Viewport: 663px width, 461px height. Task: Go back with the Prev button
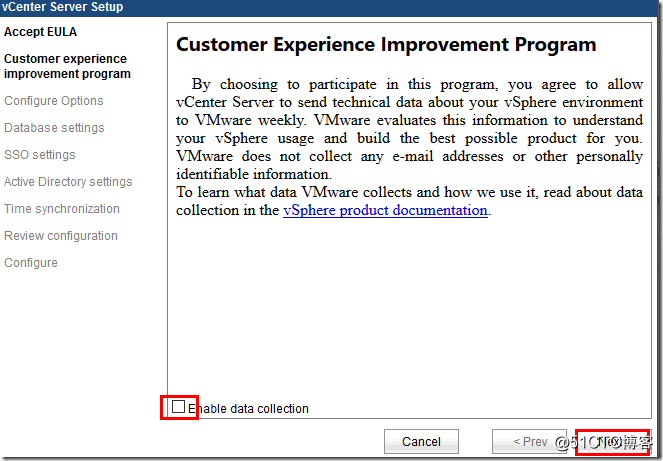click(529, 441)
